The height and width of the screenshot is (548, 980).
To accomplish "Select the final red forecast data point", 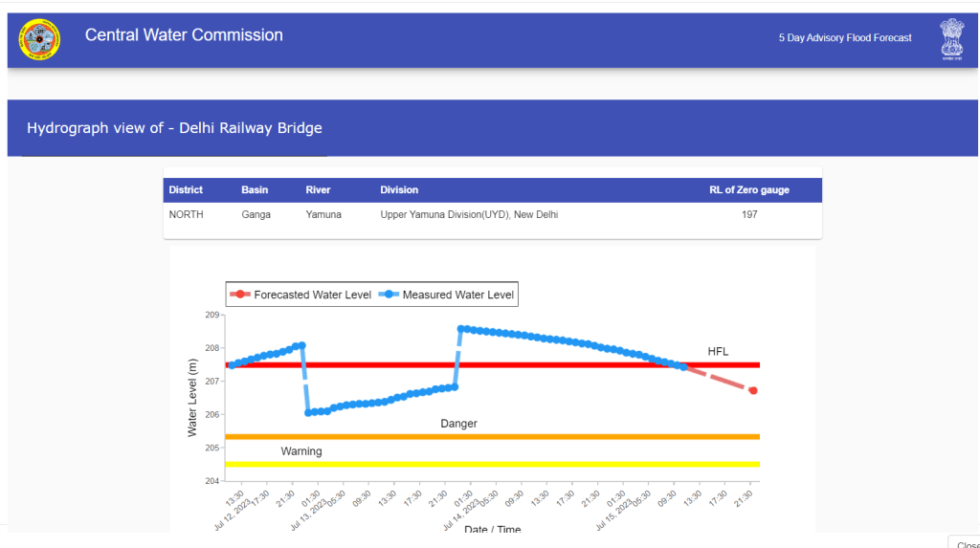I will [753, 390].
